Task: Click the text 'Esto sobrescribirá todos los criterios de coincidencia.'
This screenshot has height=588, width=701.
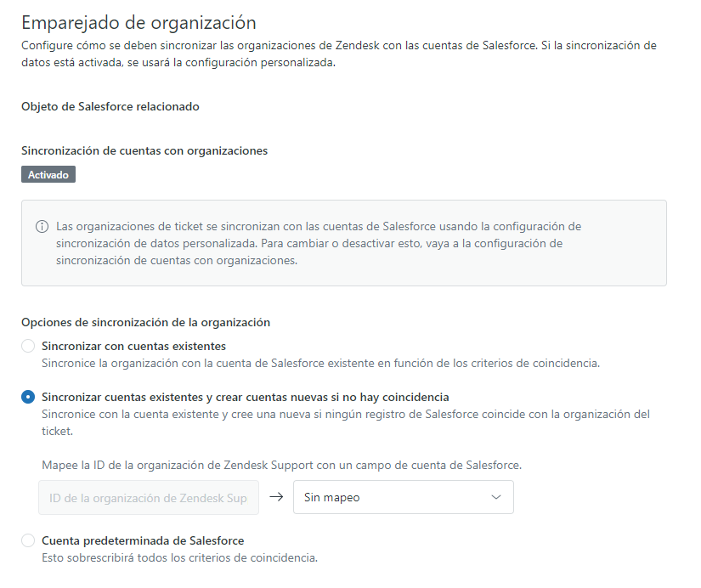Action: point(180,557)
